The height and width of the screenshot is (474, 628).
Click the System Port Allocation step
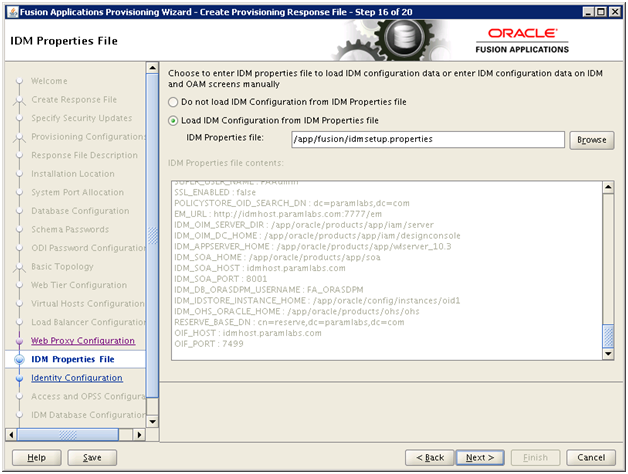pyautogui.click(x=78, y=192)
